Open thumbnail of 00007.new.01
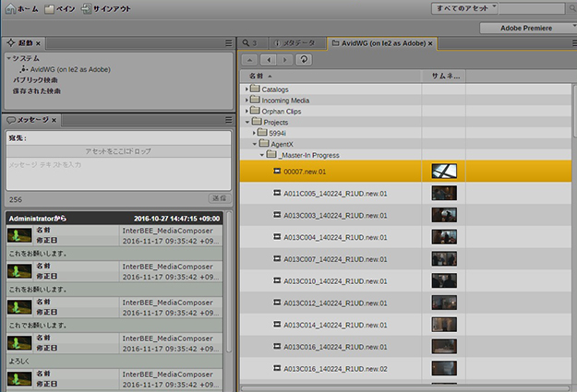The height and width of the screenshot is (392, 577). [444, 171]
